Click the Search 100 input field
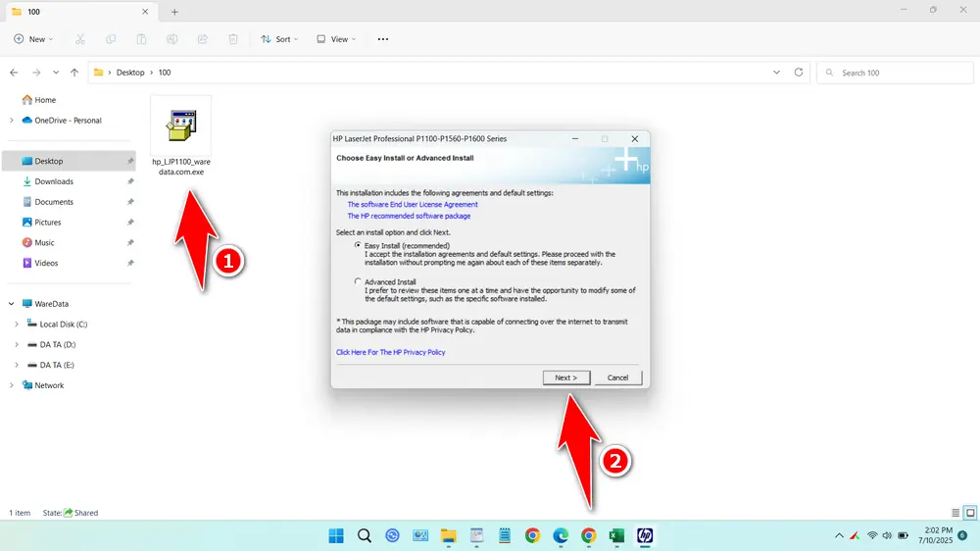This screenshot has height=551, width=980. pyautogui.click(x=895, y=73)
